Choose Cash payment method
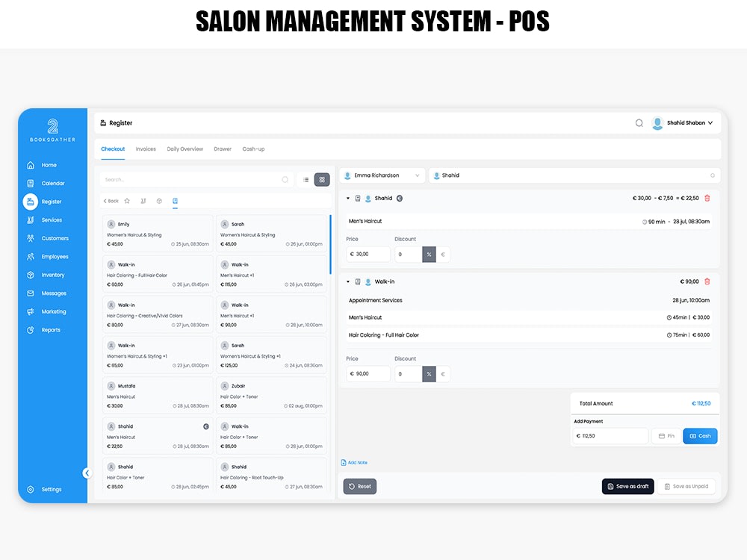This screenshot has width=747, height=560. tap(700, 436)
